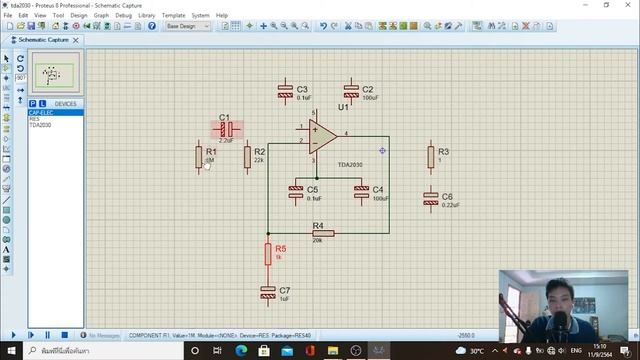Select resistor R1 on schematic
640x360 pixels.
click(x=199, y=157)
